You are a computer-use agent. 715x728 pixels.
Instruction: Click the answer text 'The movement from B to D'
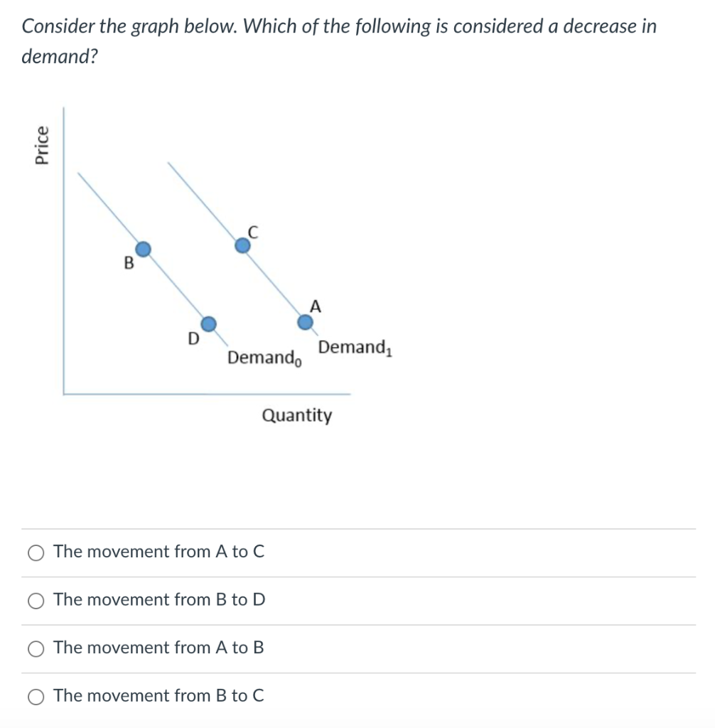point(159,600)
